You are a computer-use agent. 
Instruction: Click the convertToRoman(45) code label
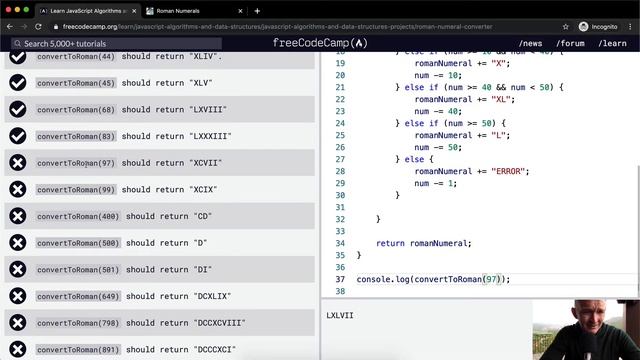[76, 83]
